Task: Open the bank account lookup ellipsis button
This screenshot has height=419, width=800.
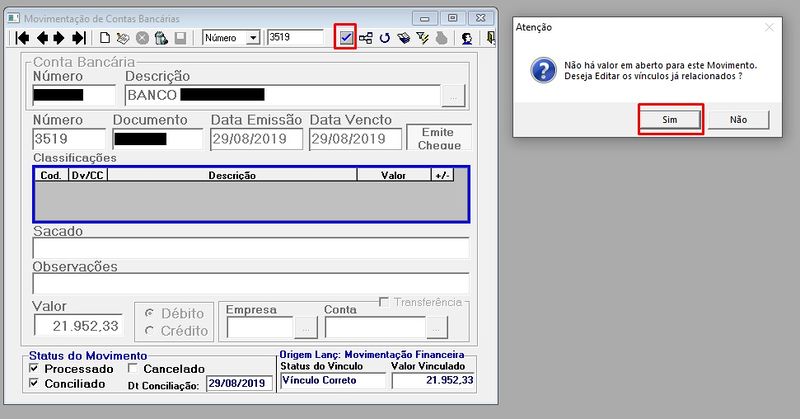Action: point(454,95)
